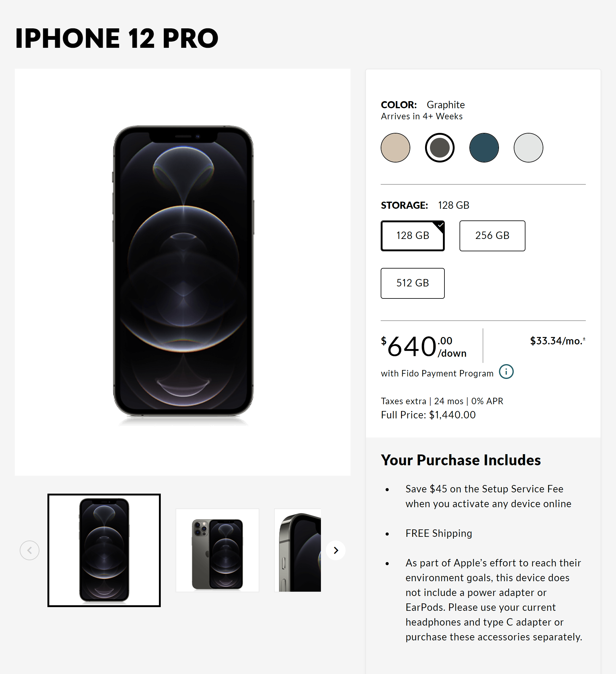
Task: Select the Gold color swatch
Action: (x=395, y=148)
